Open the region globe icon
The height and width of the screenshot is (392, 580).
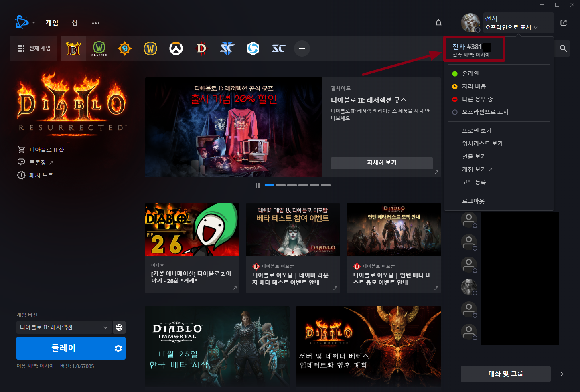coord(119,327)
